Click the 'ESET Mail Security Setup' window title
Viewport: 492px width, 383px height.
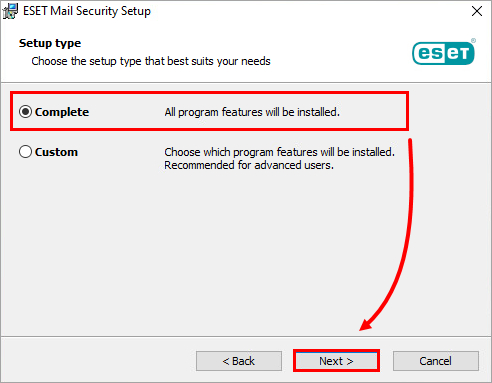click(x=87, y=11)
